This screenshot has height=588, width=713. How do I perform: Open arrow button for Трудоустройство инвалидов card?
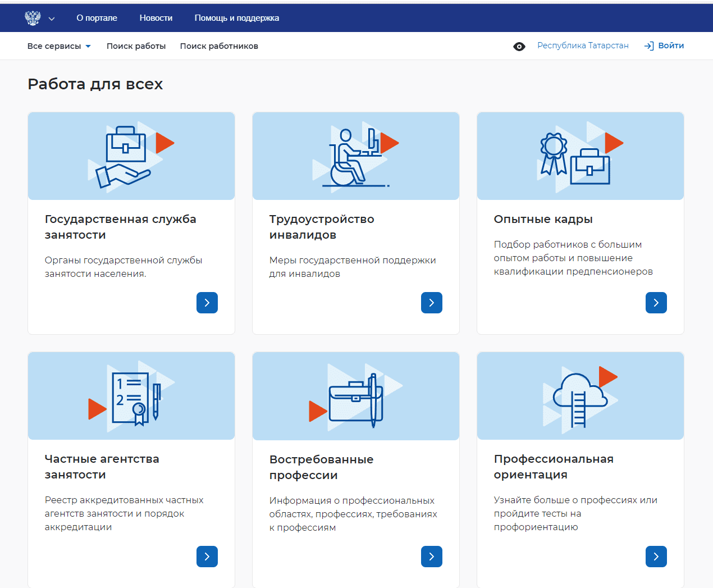432,303
